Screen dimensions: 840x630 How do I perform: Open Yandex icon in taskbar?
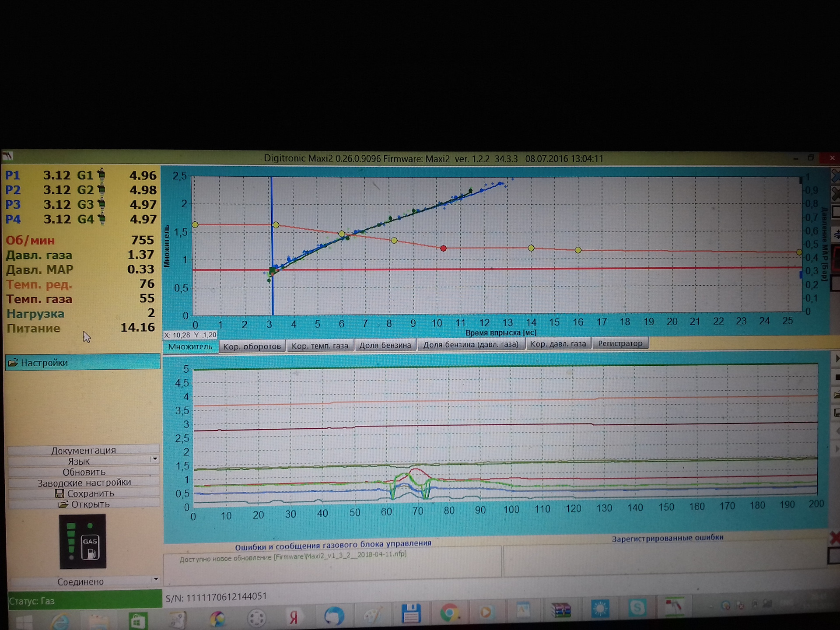point(293,618)
